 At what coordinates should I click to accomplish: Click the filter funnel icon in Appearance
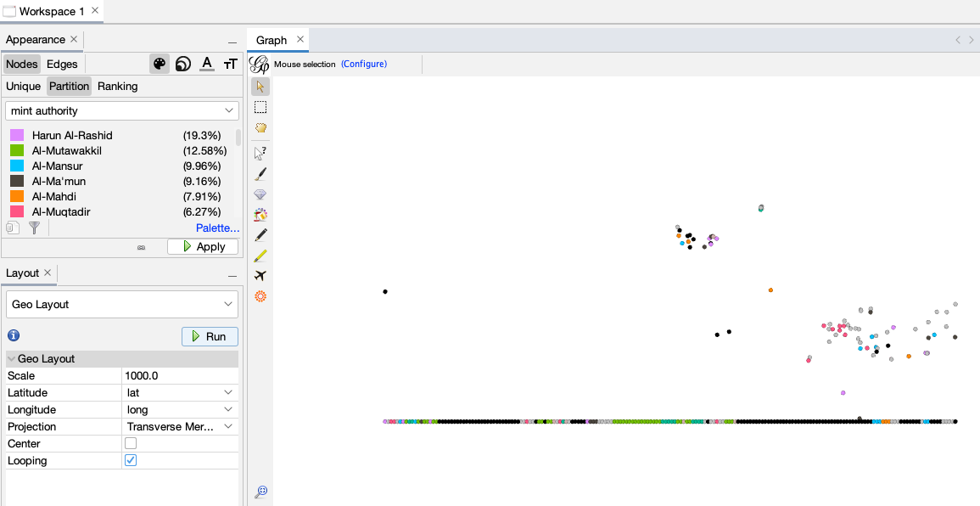[35, 228]
